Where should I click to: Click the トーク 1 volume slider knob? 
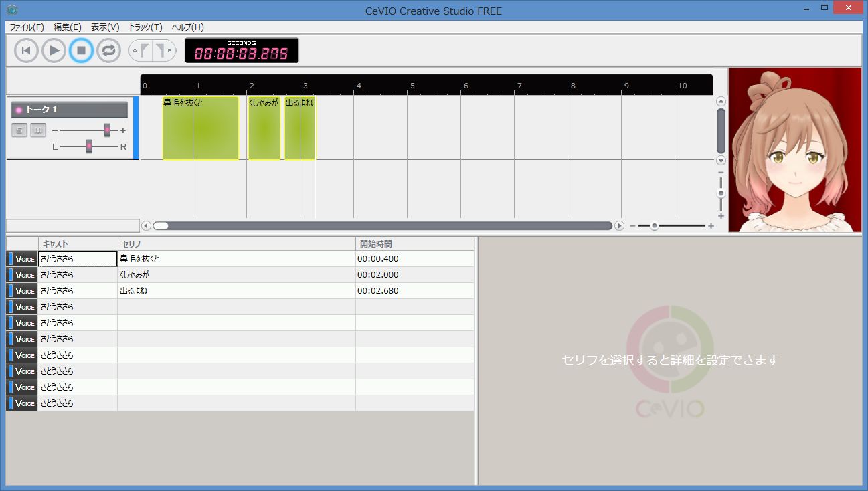pyautogui.click(x=107, y=130)
